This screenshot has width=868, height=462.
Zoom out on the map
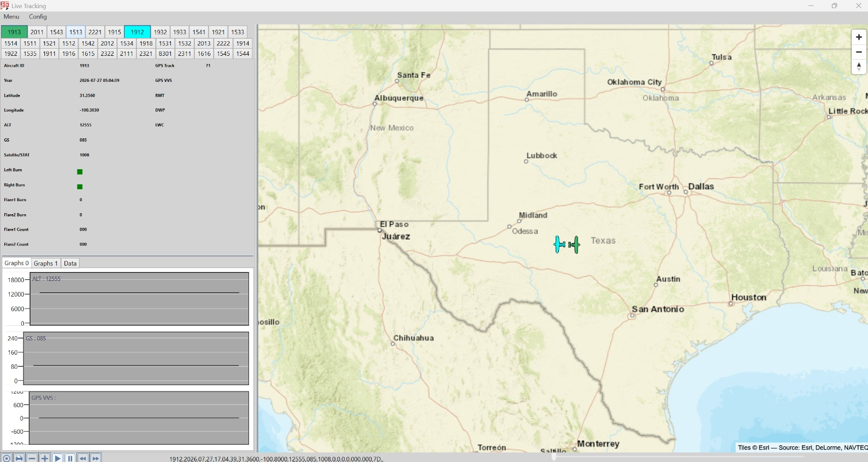[859, 52]
